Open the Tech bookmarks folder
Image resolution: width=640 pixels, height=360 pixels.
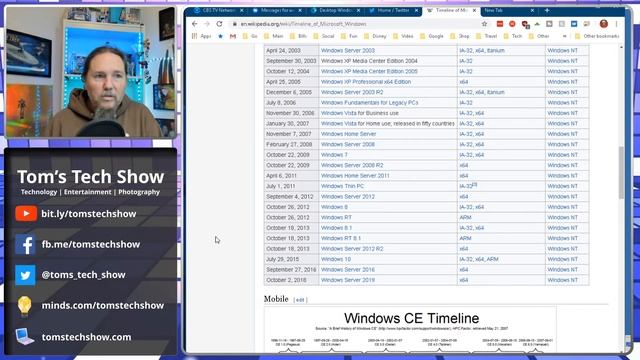coord(513,36)
